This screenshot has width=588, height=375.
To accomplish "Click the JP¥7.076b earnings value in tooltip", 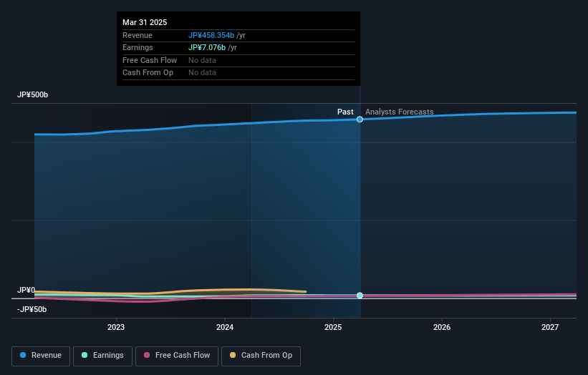I will click(x=207, y=47).
